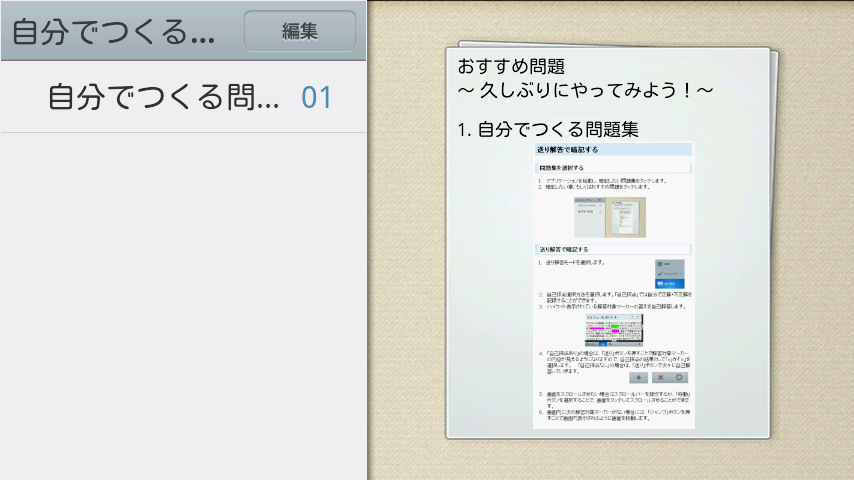854x480 pixels.
Task: Click the ～久しぶりにやってみよう！～ subtitle
Action: click(x=585, y=90)
